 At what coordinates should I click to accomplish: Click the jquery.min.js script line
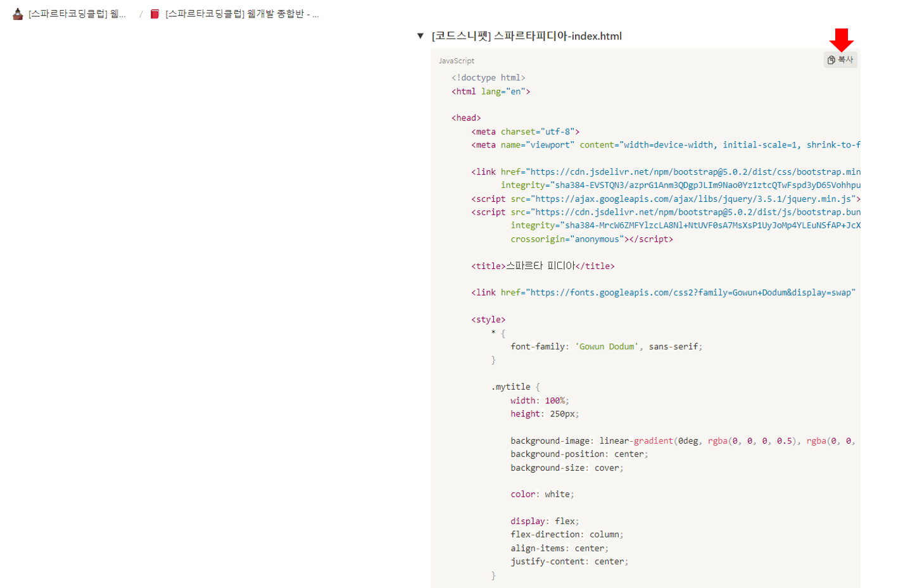click(666, 199)
